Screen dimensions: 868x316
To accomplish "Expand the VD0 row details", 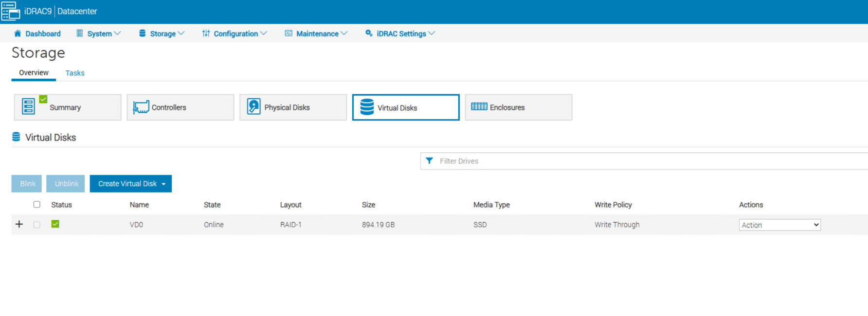I will tap(19, 224).
